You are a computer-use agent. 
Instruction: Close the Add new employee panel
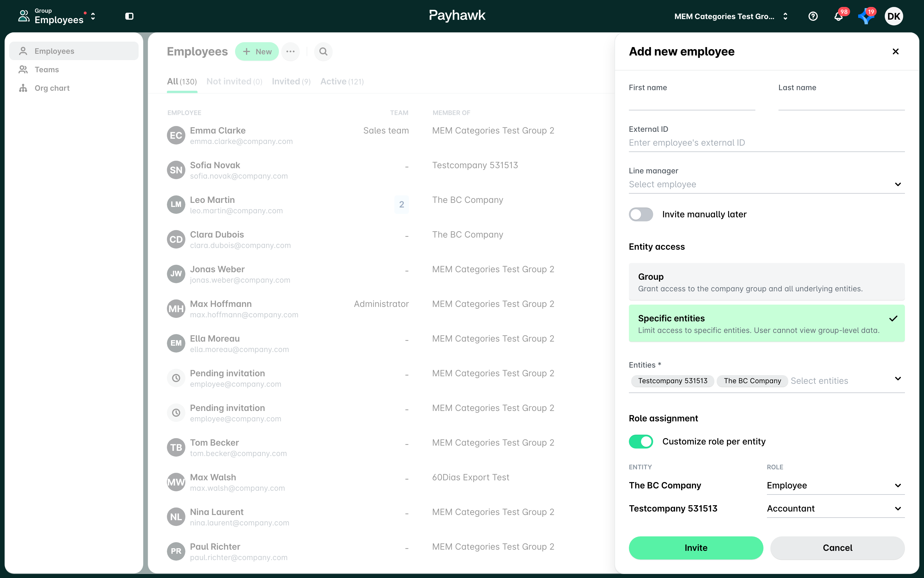pos(895,51)
